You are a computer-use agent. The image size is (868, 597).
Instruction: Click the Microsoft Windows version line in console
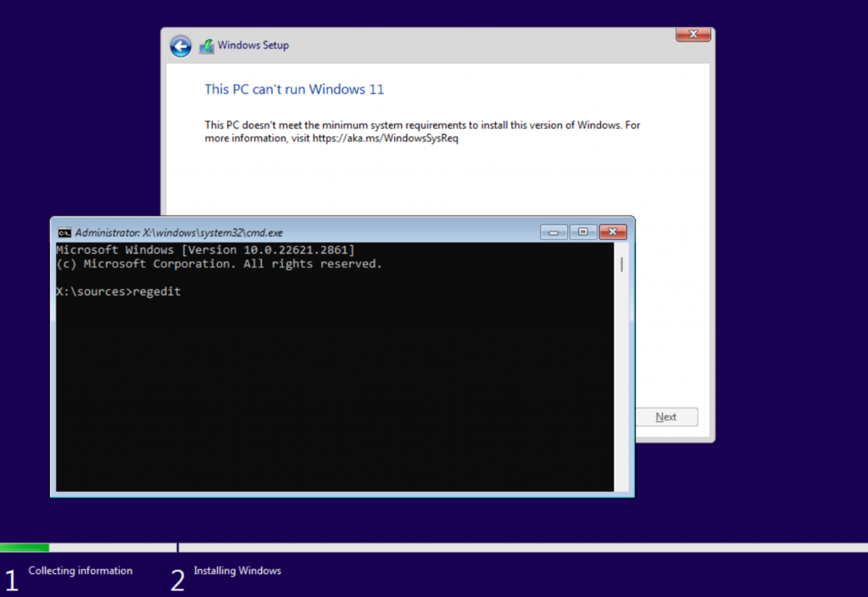205,250
